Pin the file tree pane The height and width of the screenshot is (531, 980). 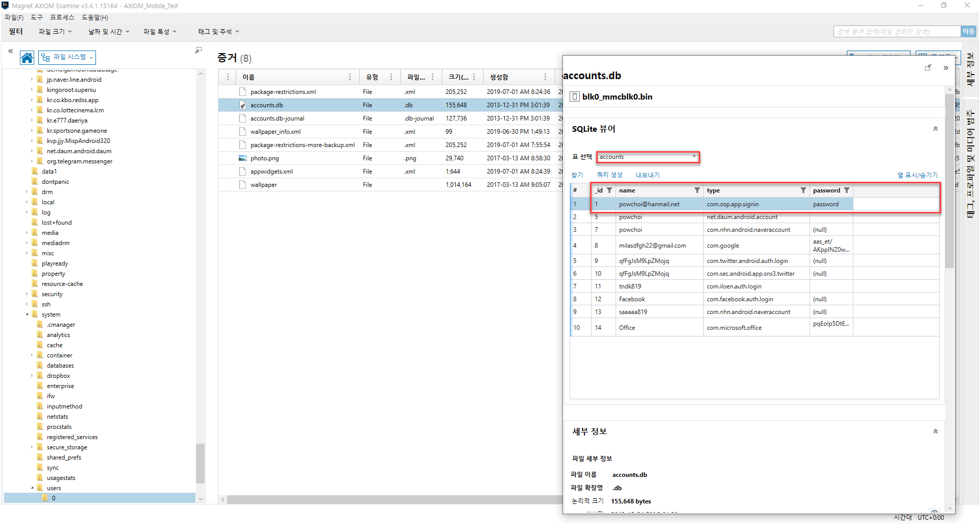click(198, 50)
